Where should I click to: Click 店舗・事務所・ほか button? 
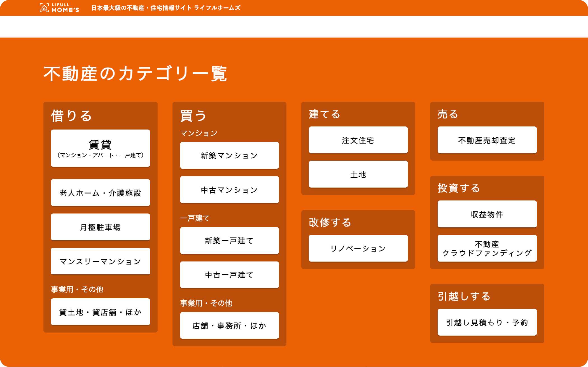coord(229,326)
